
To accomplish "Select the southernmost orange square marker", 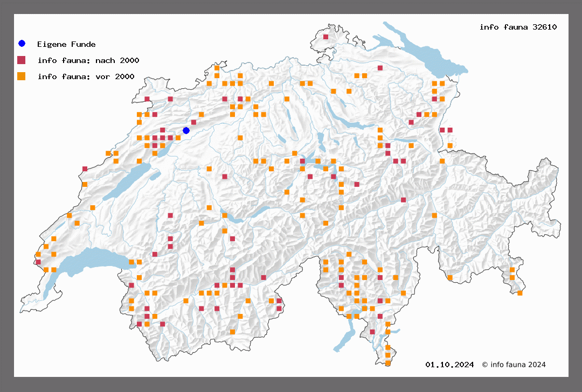I will (387, 363).
